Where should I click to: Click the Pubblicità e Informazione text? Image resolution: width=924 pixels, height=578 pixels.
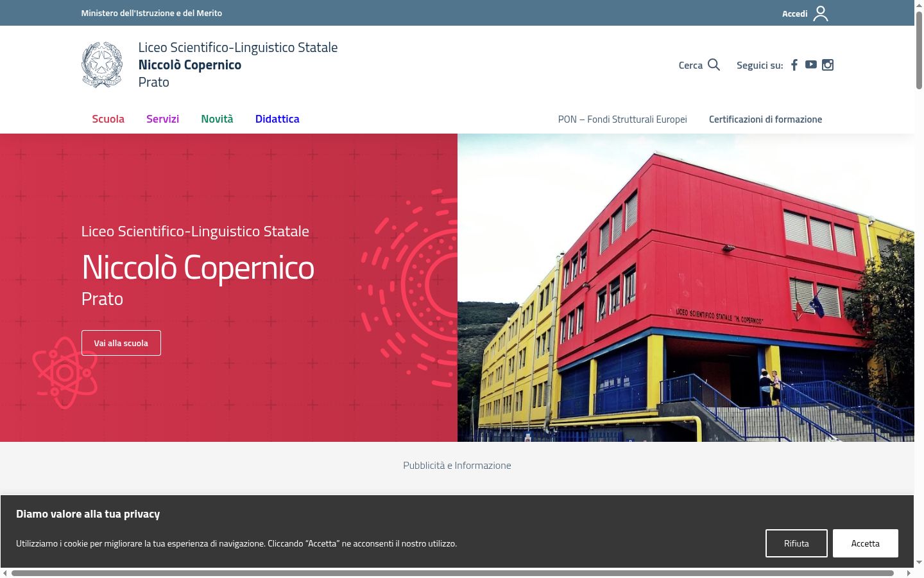pos(457,466)
